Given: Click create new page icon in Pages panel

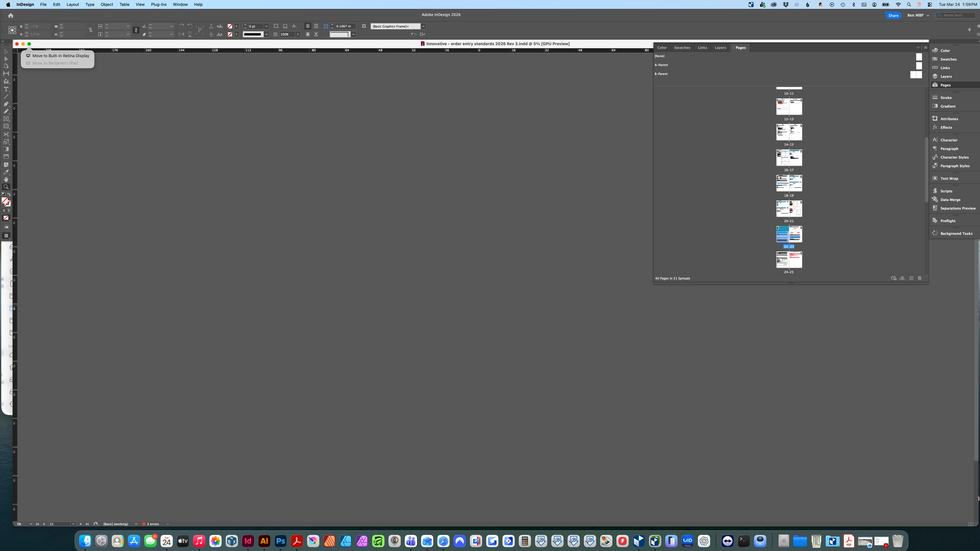Looking at the screenshot, I should [x=911, y=278].
